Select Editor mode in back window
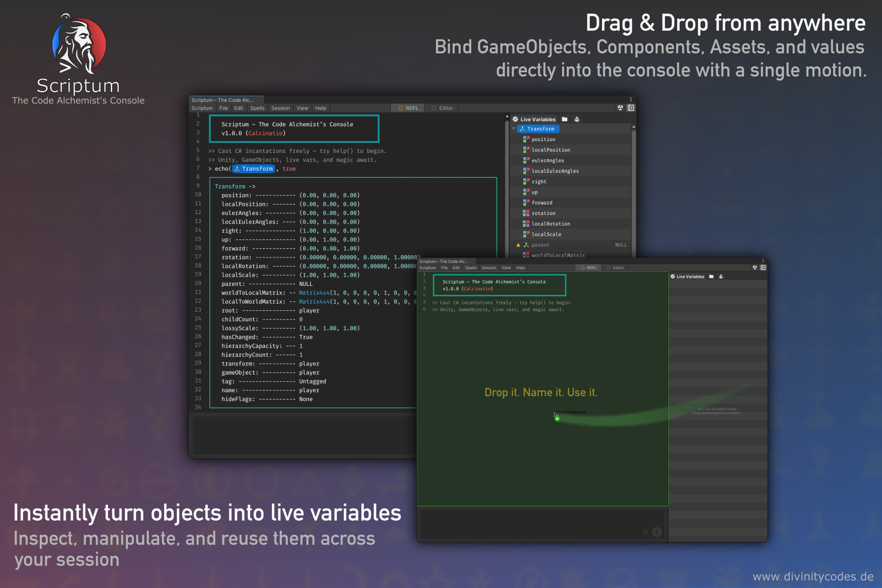 point(442,108)
